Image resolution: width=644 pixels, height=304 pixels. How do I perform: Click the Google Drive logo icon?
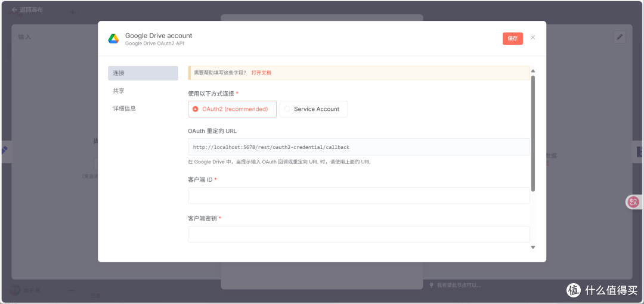pyautogui.click(x=113, y=39)
